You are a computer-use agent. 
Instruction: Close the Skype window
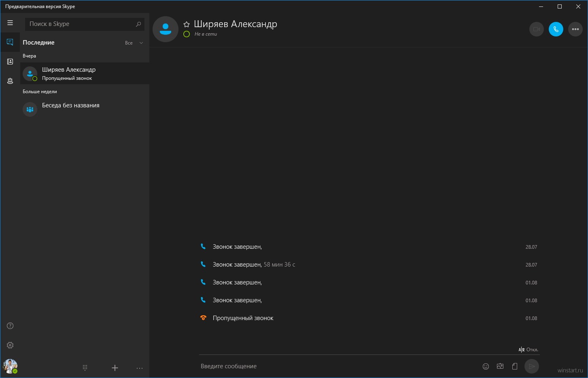pos(578,6)
